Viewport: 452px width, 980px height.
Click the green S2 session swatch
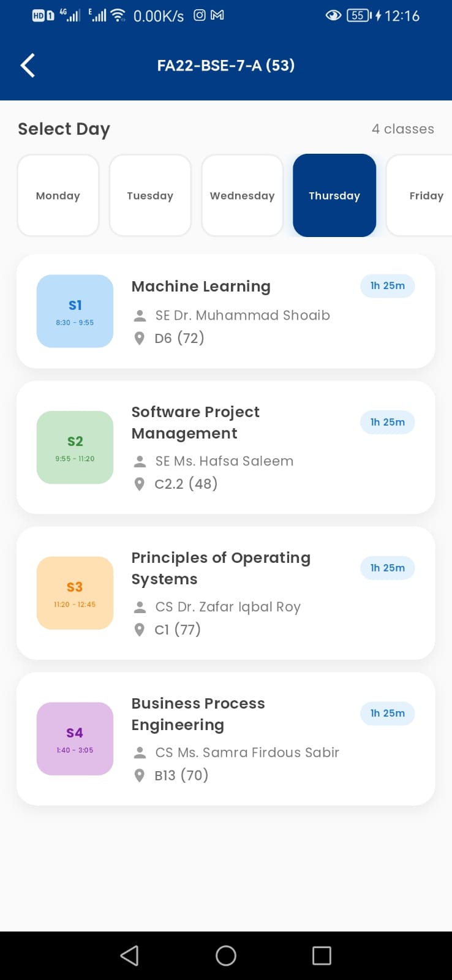point(75,448)
